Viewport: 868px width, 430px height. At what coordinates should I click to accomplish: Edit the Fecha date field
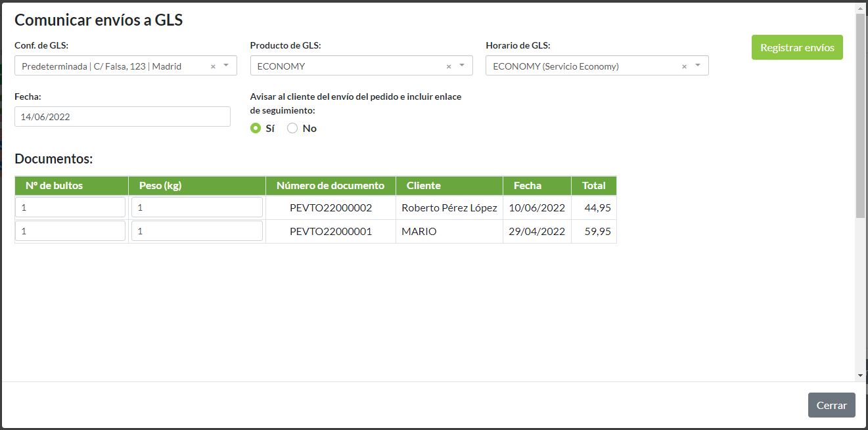click(x=122, y=117)
